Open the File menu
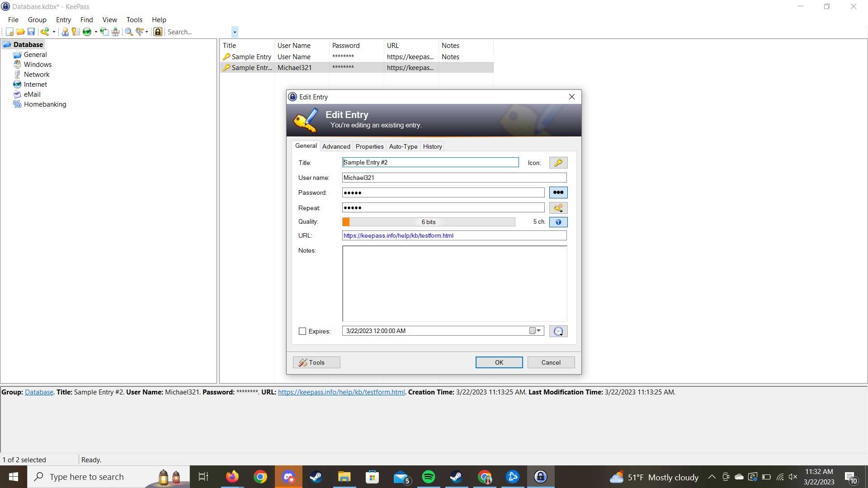This screenshot has width=868, height=488. click(x=13, y=20)
